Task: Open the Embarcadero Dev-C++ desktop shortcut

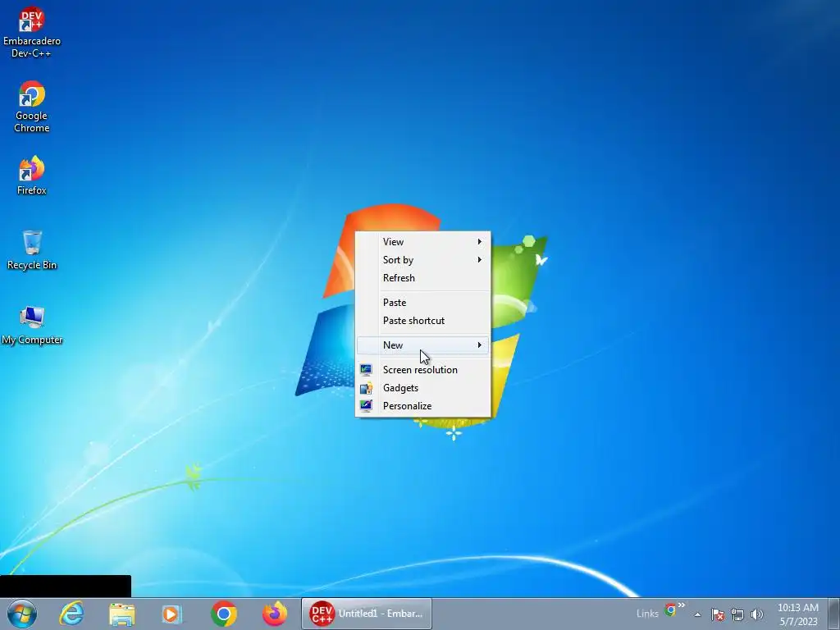Action: [32, 32]
